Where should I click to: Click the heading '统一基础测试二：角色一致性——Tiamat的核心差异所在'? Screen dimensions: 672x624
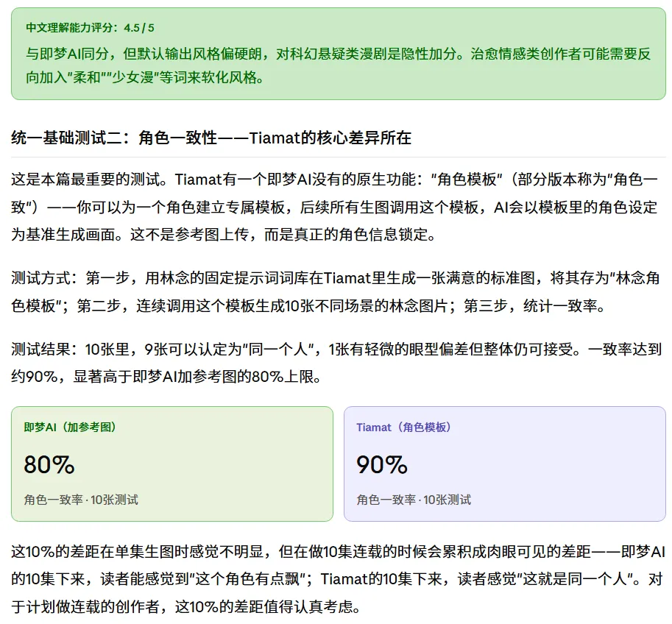[211, 138]
